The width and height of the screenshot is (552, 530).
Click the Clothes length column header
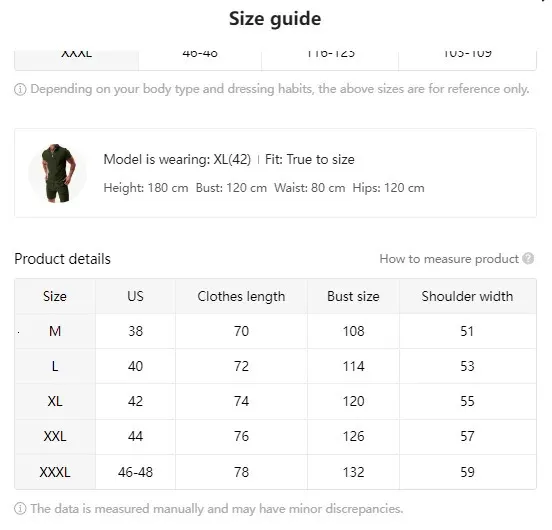tap(241, 296)
